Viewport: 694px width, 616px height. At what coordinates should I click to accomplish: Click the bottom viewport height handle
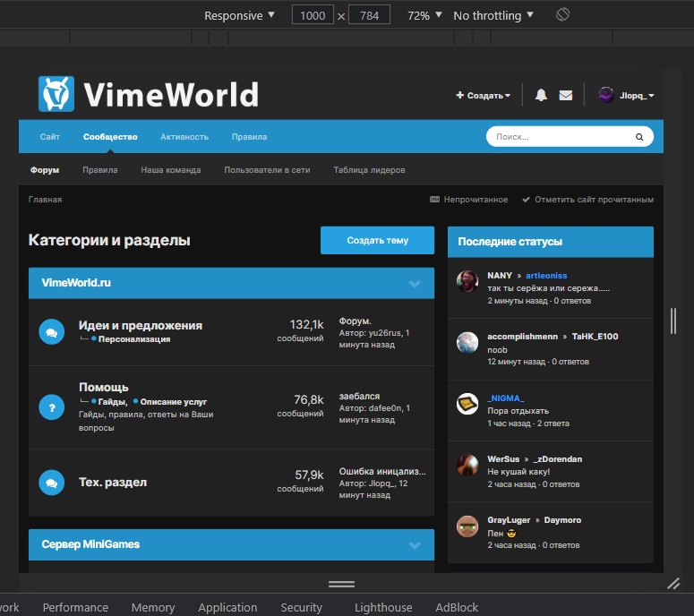click(341, 584)
